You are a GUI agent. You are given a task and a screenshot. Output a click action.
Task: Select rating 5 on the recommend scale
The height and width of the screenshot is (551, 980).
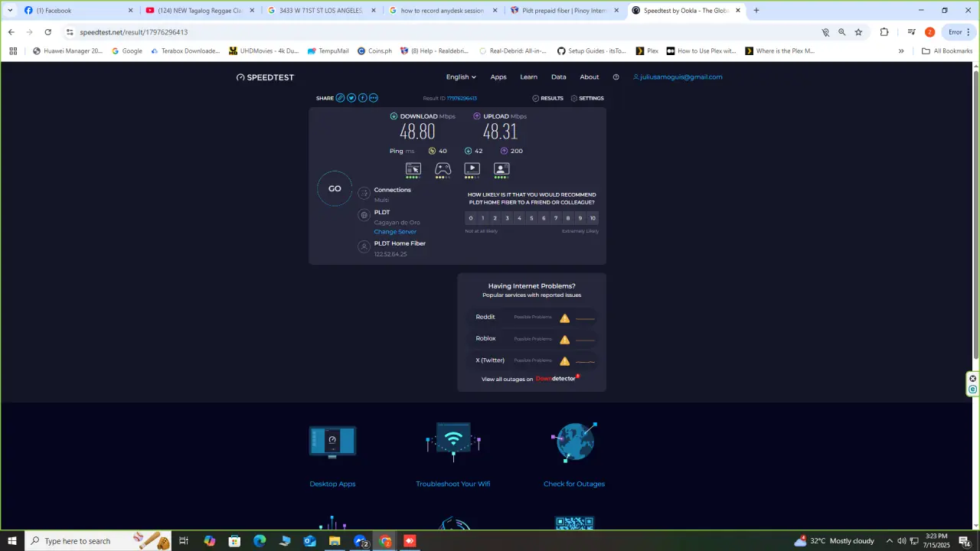tap(531, 218)
